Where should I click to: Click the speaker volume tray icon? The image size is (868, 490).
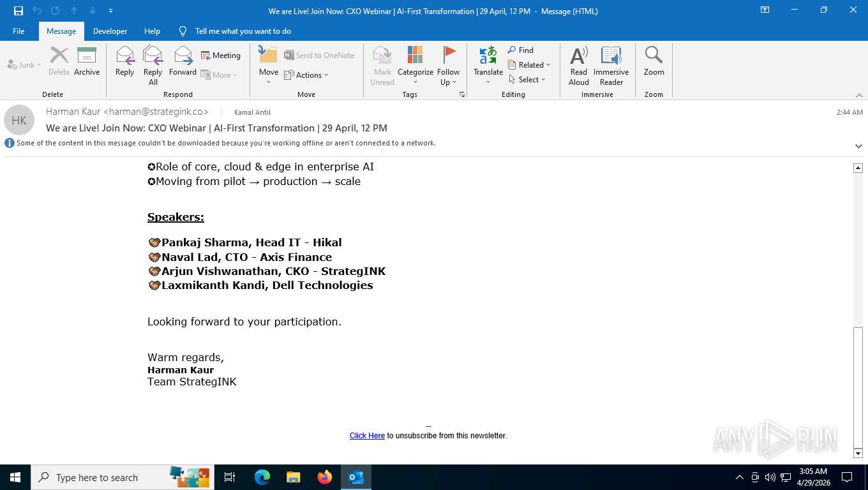click(770, 477)
